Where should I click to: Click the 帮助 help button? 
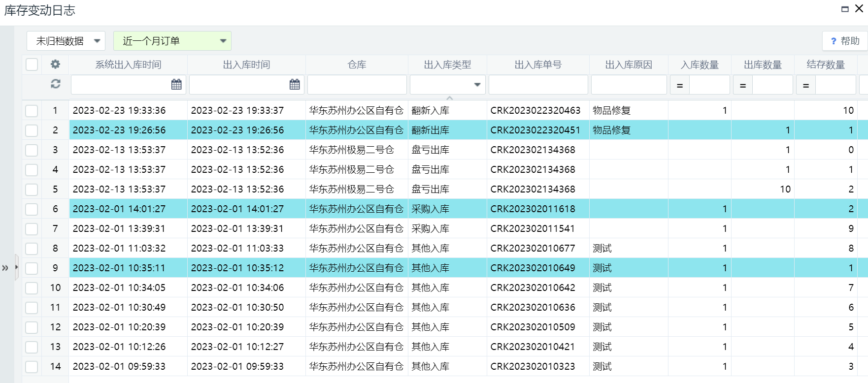click(844, 41)
